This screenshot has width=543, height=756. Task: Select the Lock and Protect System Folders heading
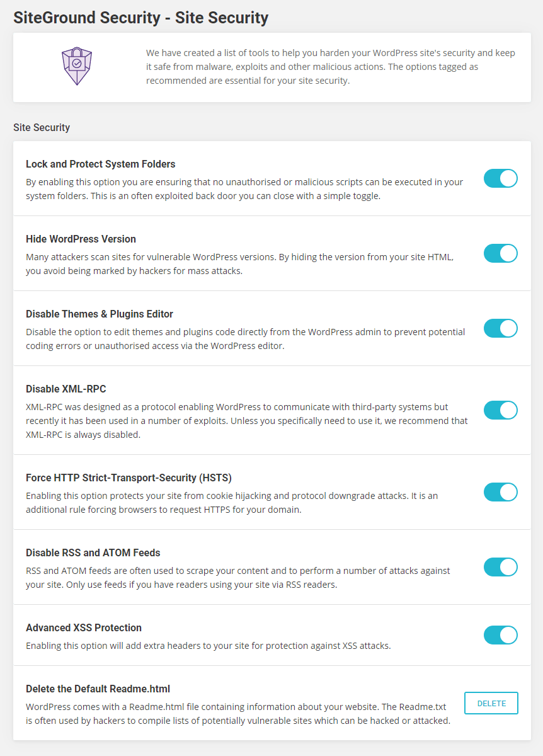click(101, 164)
